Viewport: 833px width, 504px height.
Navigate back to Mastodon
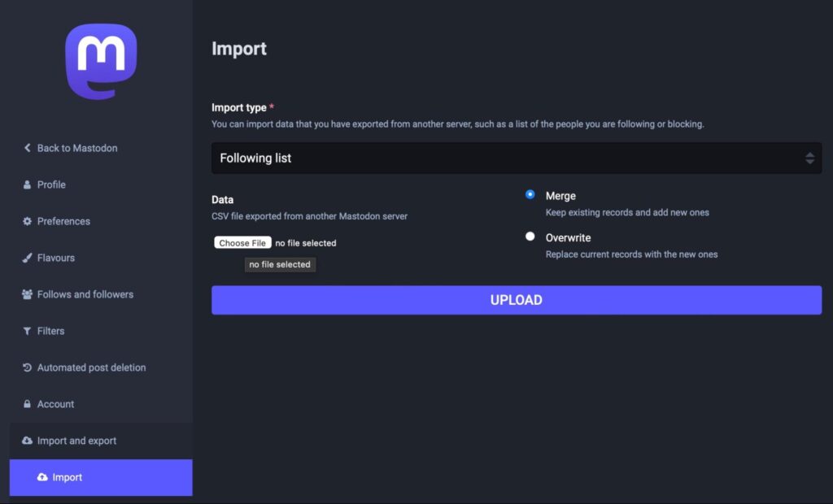coord(77,148)
